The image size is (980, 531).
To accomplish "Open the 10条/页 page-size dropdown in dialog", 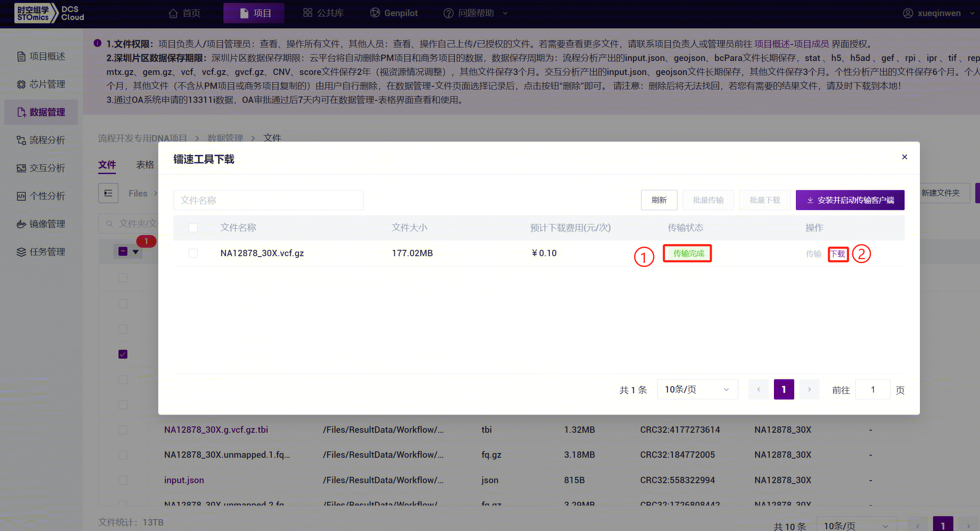I will click(697, 389).
